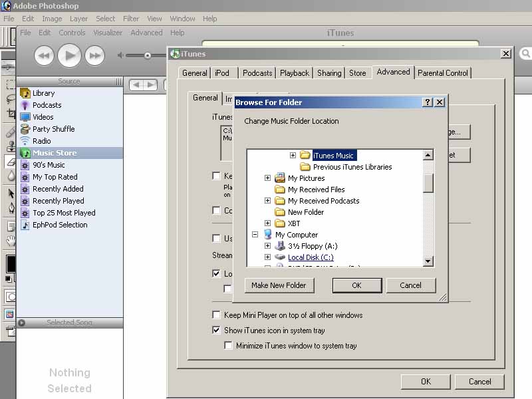
Task: Click the Quick Mask mode icon
Action: pyautogui.click(x=11, y=297)
